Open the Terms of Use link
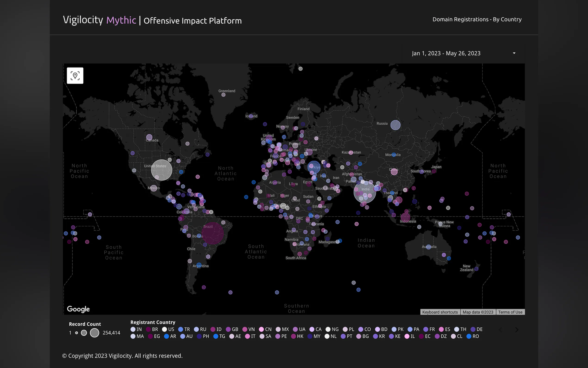The image size is (588, 368). (x=510, y=312)
